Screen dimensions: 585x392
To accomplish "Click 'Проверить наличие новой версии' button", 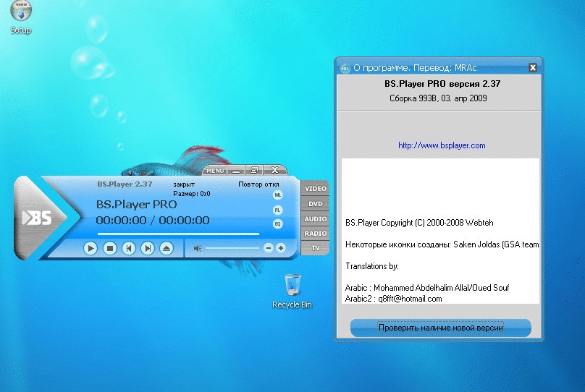I will (x=441, y=328).
